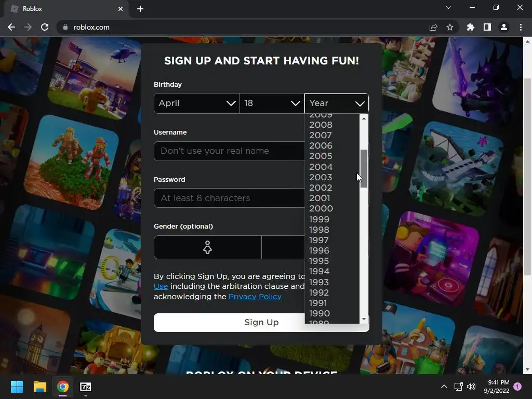Open the clock showing 9:41 PM
Screen dimensions: 532x399
coord(496,387)
